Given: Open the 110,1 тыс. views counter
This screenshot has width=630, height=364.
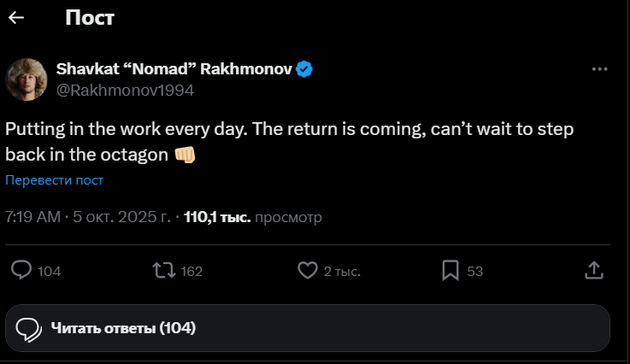Looking at the screenshot, I should tap(217, 217).
